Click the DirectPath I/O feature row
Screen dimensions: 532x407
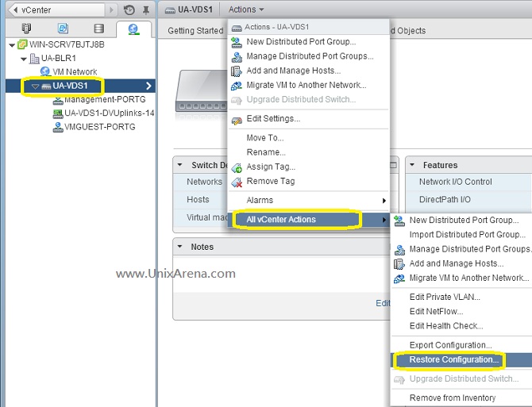pyautogui.click(x=469, y=200)
